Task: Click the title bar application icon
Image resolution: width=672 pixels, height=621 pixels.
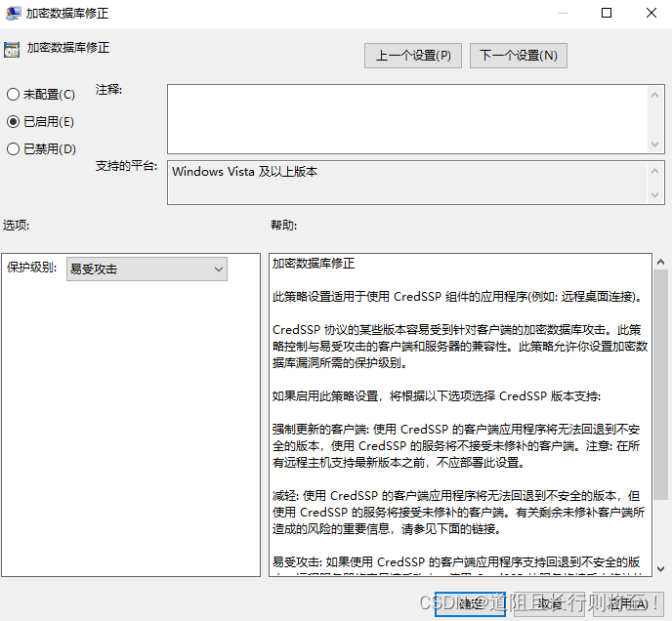Action: coord(13,13)
